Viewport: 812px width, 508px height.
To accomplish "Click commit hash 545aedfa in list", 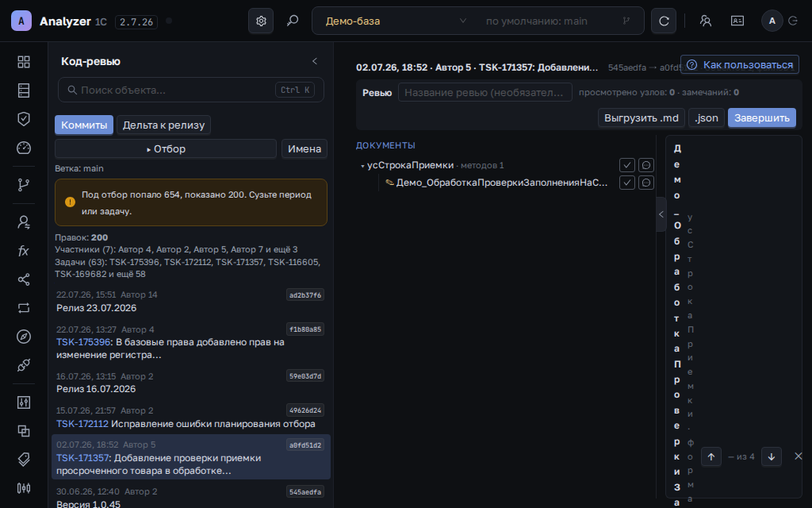I will tap(305, 491).
